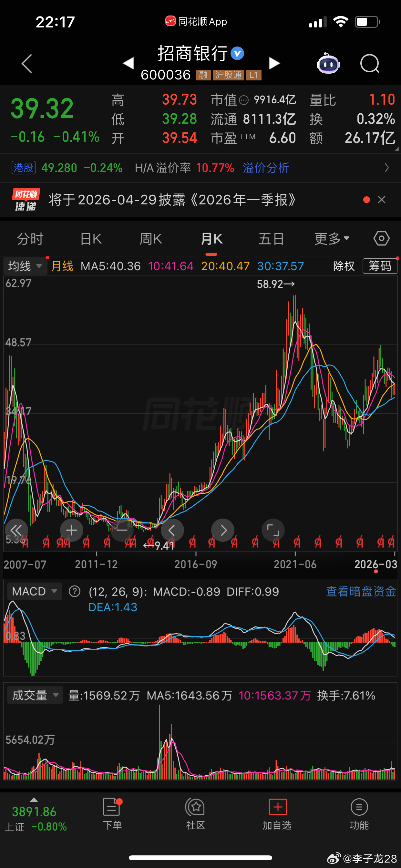
Task: Tap the last event flag marker on chart axis
Action: 391,542
